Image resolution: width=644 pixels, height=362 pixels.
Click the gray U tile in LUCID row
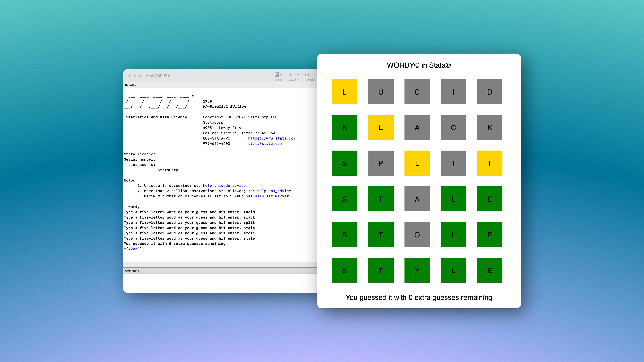click(x=381, y=91)
